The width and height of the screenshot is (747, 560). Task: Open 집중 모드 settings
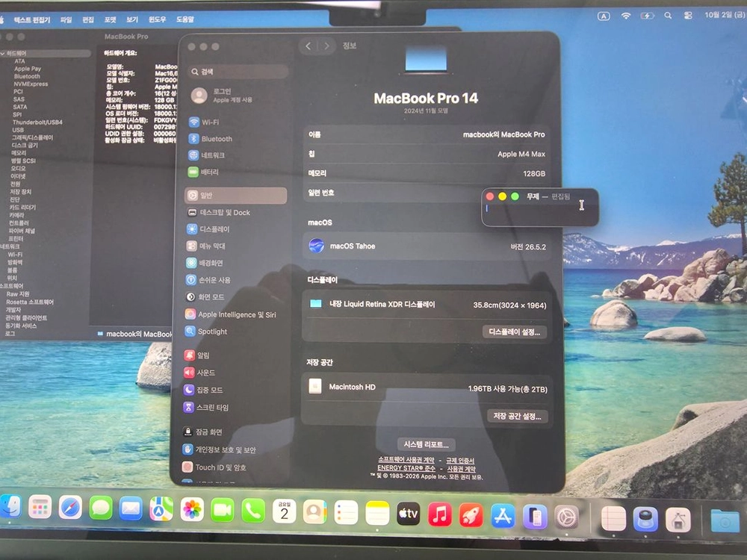(203, 390)
